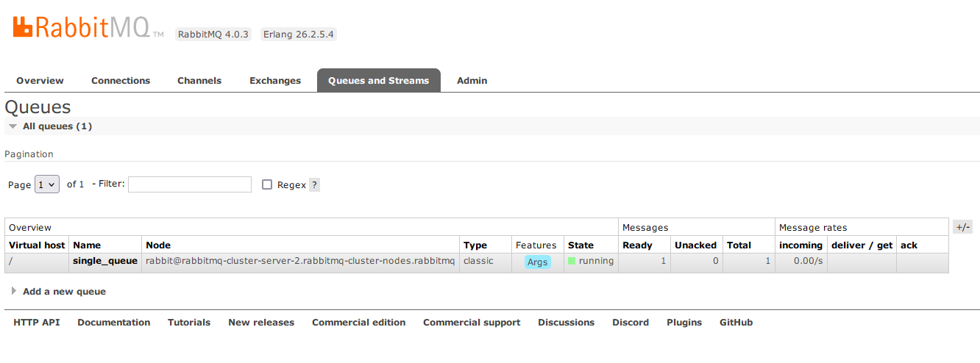Open the Overview tab

(40, 81)
